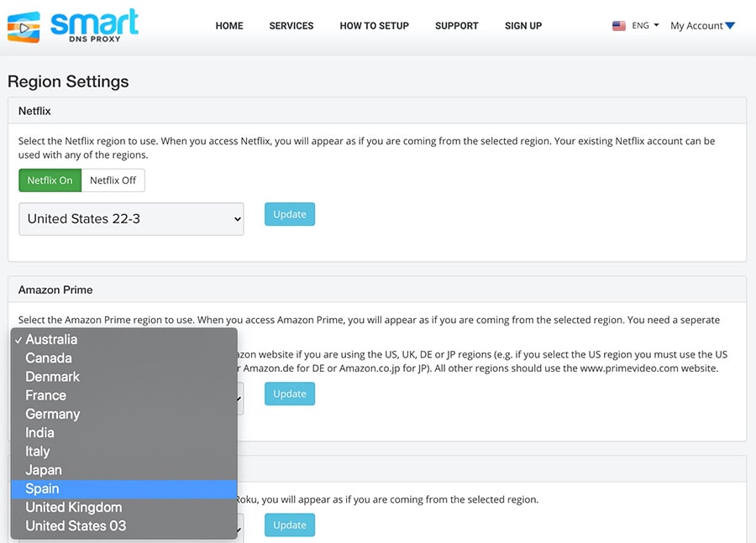Viewport: 756px width, 543px height.
Task: Select Italy in the region list
Action: pos(124,451)
